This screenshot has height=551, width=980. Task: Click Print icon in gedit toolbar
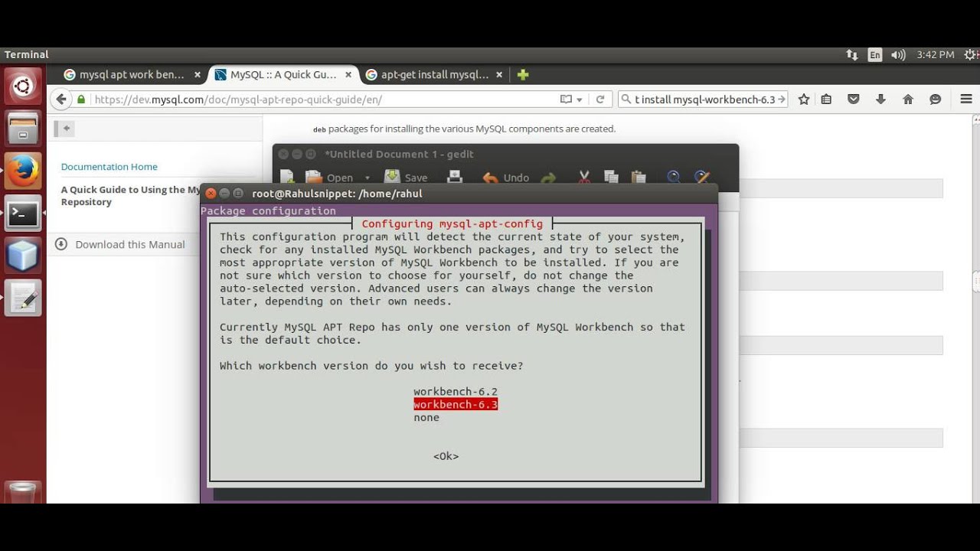coord(455,177)
